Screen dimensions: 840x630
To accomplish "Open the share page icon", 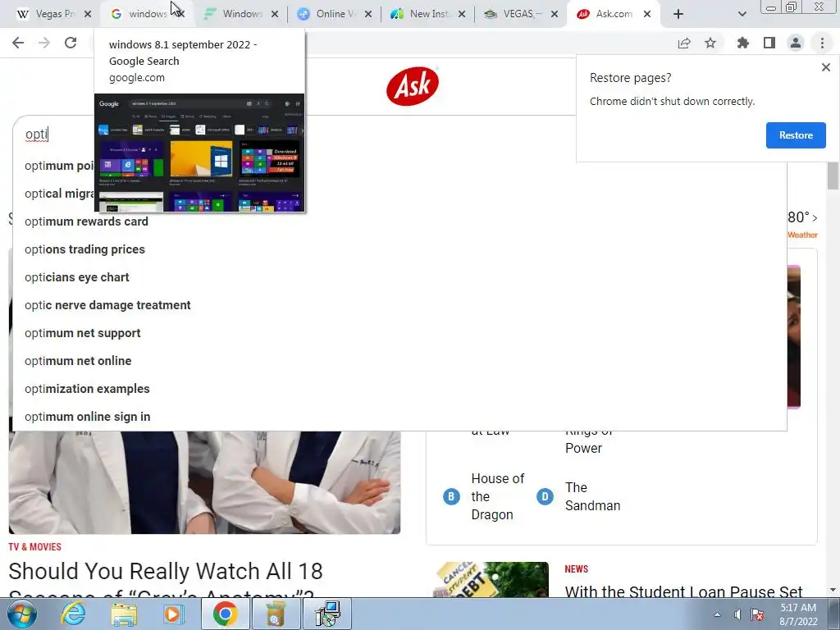I will 684,43.
